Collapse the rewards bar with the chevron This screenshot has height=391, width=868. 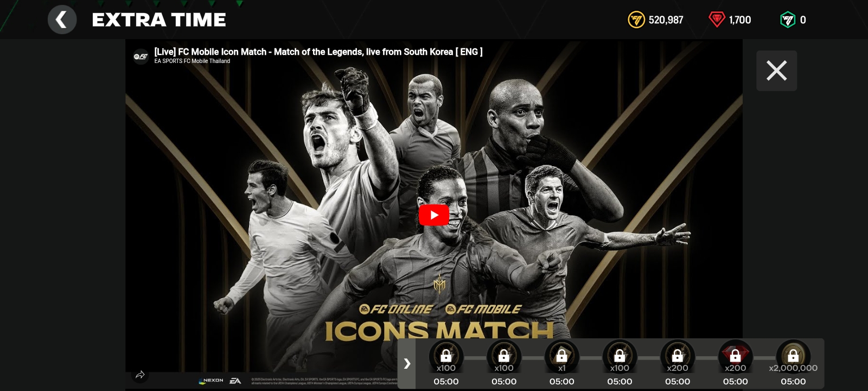pos(407,363)
